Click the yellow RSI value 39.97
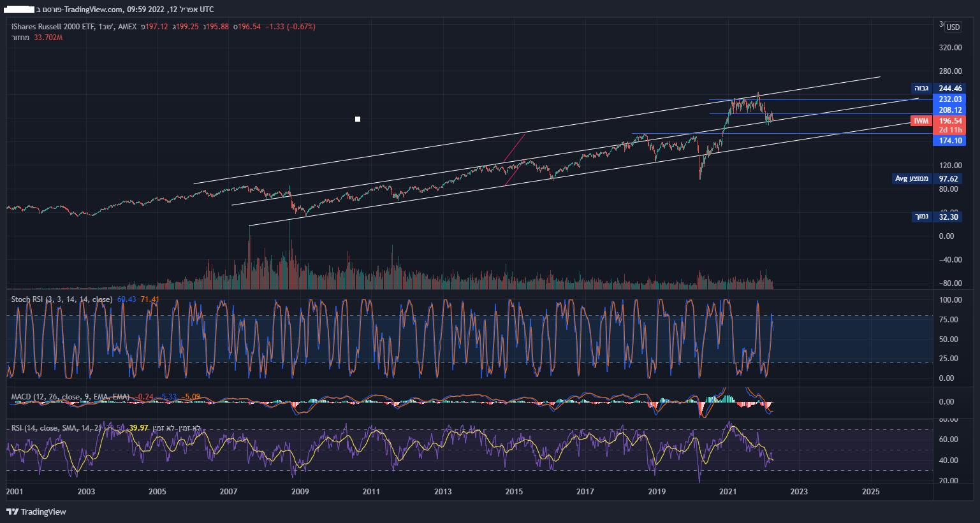980x523 pixels. click(x=138, y=428)
